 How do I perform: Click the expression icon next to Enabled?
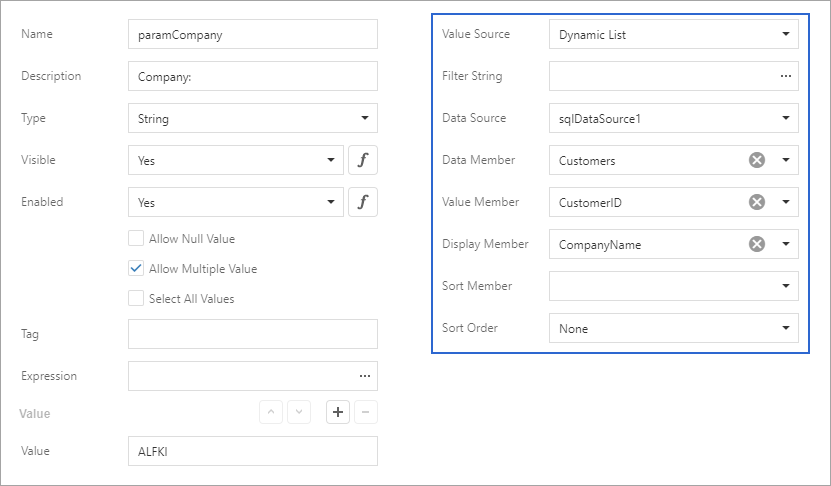(363, 202)
